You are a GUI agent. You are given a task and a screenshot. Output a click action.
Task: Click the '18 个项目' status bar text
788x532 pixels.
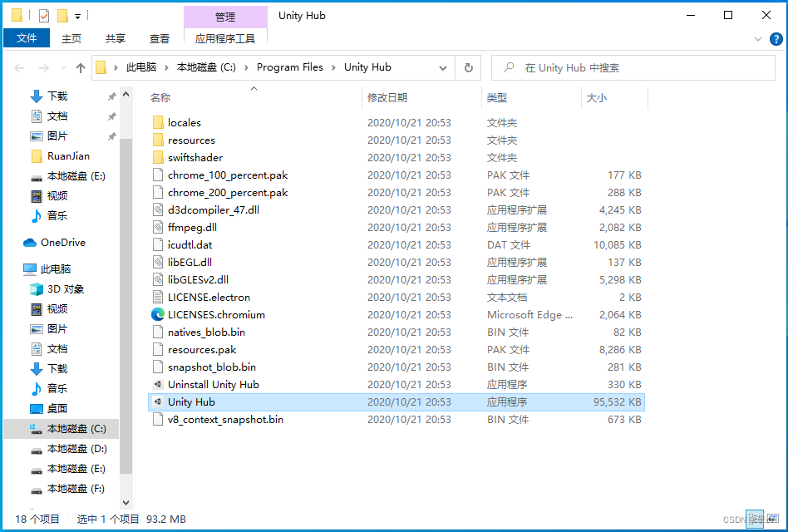[x=37, y=519]
